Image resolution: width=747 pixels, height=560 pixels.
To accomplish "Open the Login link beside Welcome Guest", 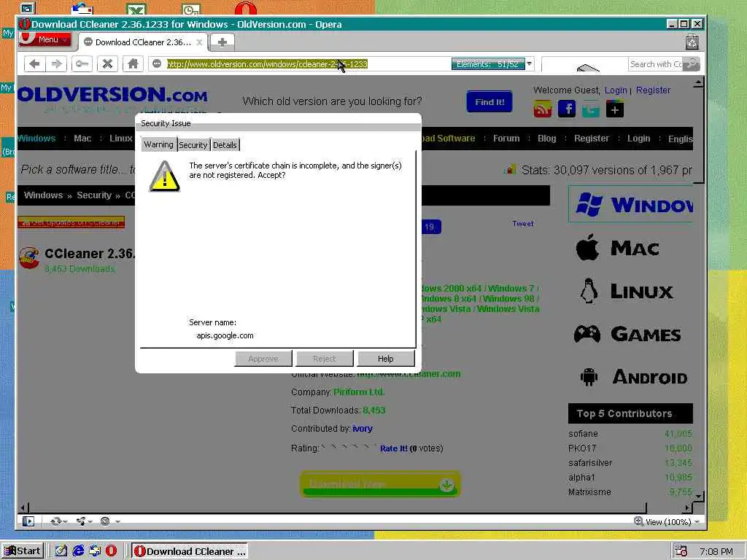I will [x=616, y=90].
